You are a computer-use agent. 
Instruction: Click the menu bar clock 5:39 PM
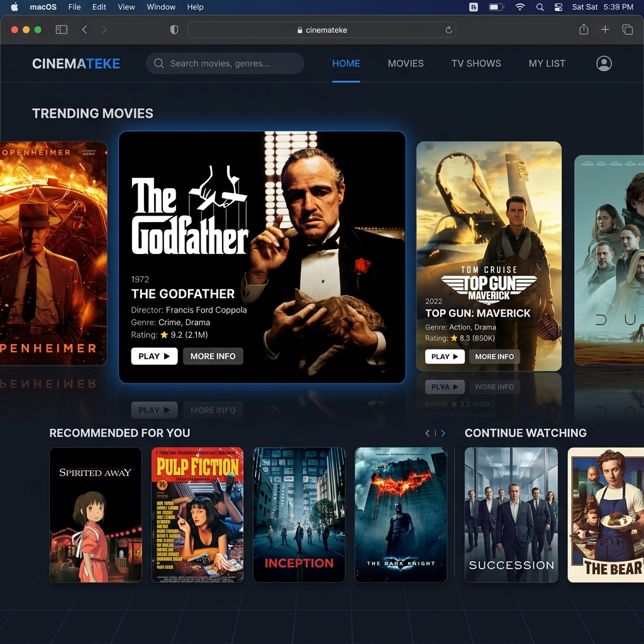(618, 7)
